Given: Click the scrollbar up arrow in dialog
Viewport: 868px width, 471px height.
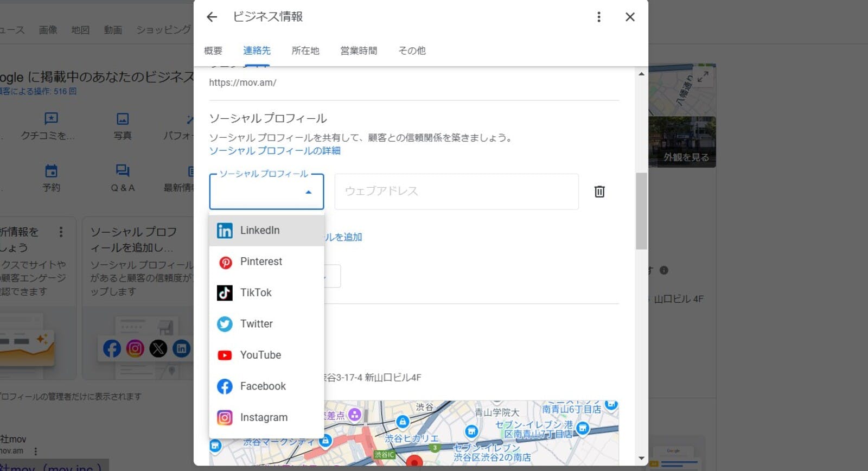Looking at the screenshot, I should pyautogui.click(x=641, y=74).
